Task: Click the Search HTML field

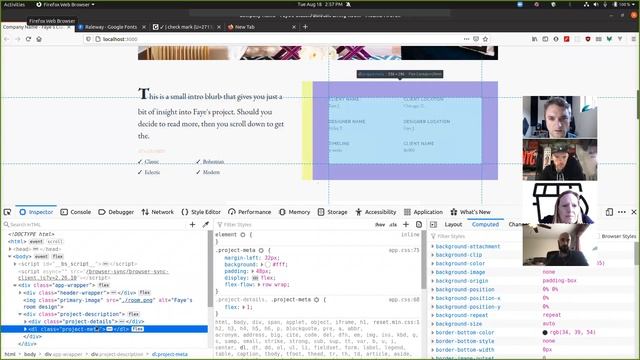Action: tap(94, 224)
